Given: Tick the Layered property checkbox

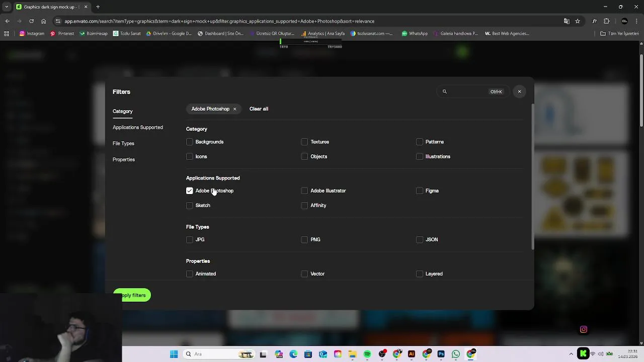Looking at the screenshot, I should pyautogui.click(x=420, y=274).
